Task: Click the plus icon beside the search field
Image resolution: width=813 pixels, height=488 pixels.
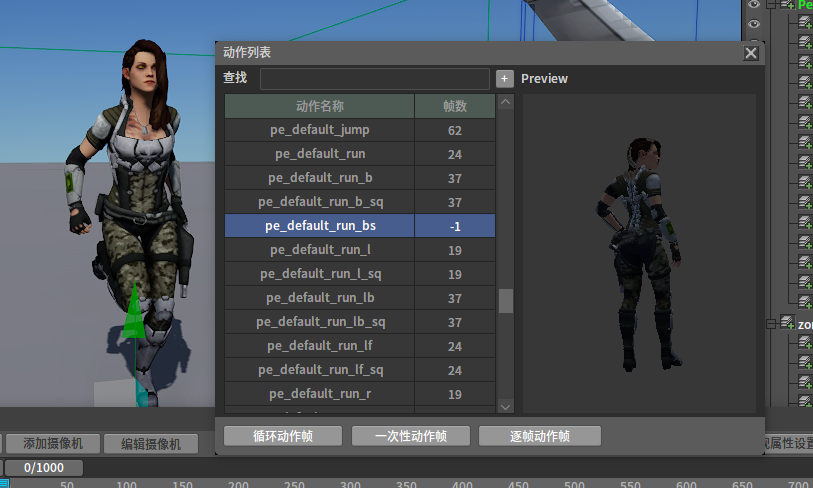Action: 505,79
